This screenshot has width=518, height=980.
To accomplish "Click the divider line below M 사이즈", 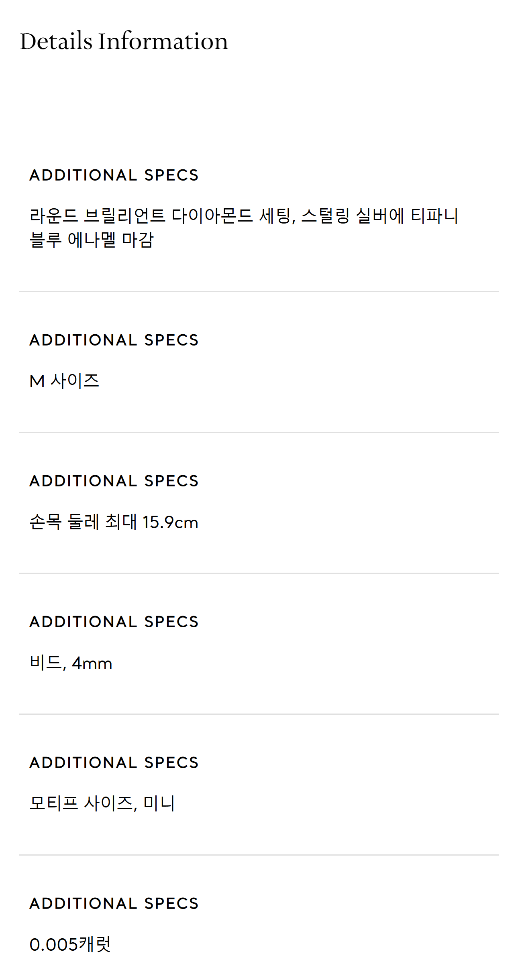I will [x=259, y=433].
